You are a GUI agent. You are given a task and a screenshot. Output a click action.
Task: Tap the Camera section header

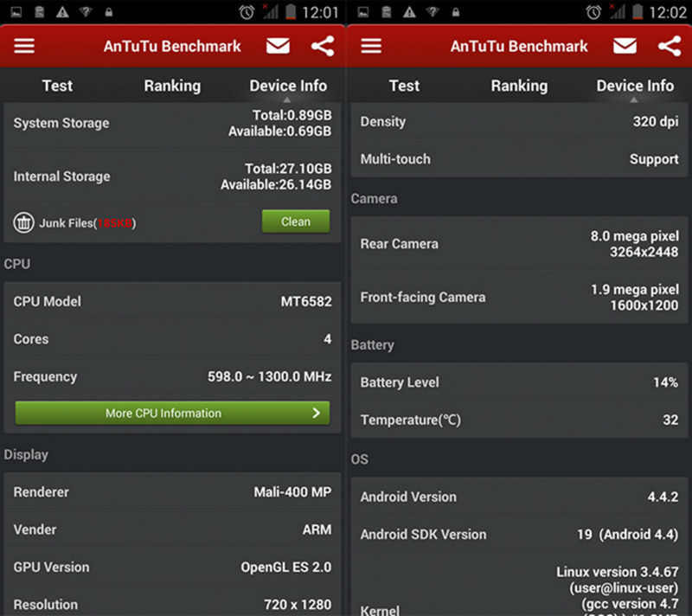374,199
